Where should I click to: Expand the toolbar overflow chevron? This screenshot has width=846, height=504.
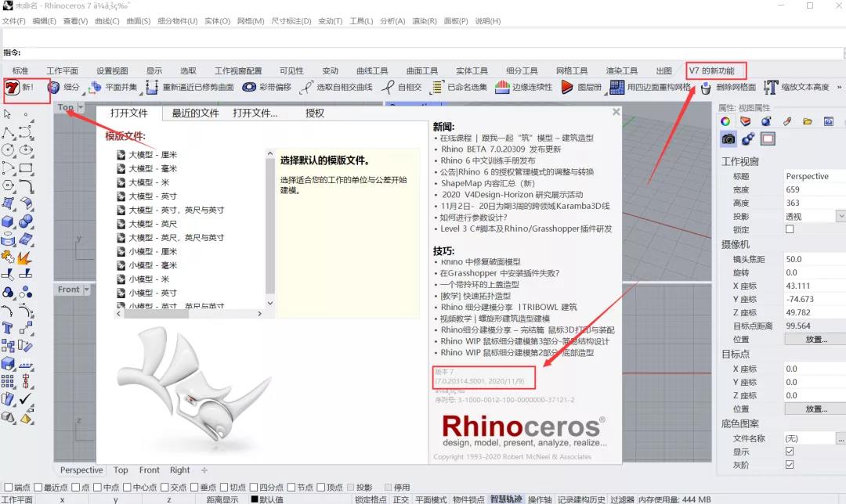[840, 87]
